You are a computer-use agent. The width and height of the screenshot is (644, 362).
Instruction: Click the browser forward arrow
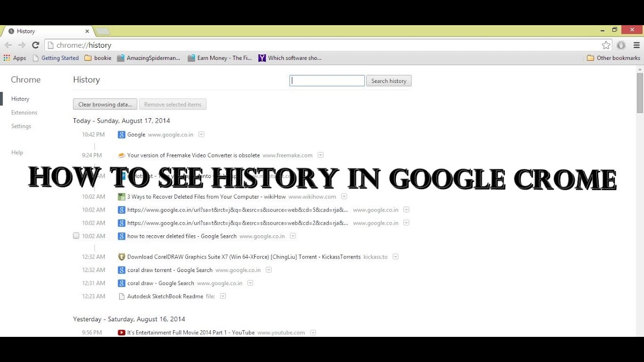22,45
